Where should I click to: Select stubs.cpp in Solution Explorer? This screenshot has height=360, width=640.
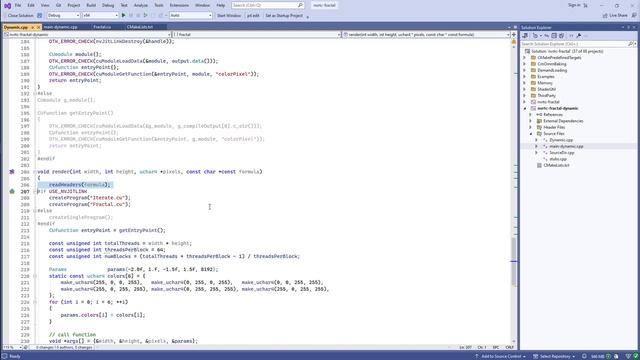558,159
